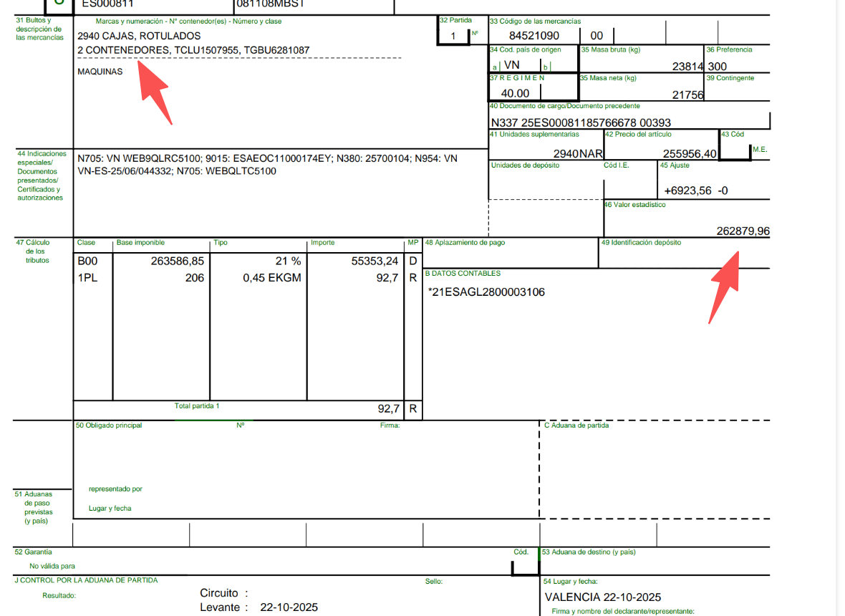This screenshot has width=845, height=616.
Task: Select the VALENCIA 22-10-2025 place and date
Action: (603, 597)
